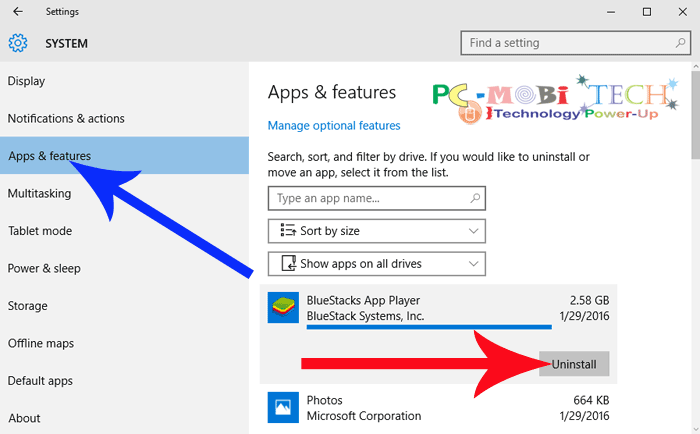700x434 pixels.
Task: Open the Display settings page
Action: point(124,81)
